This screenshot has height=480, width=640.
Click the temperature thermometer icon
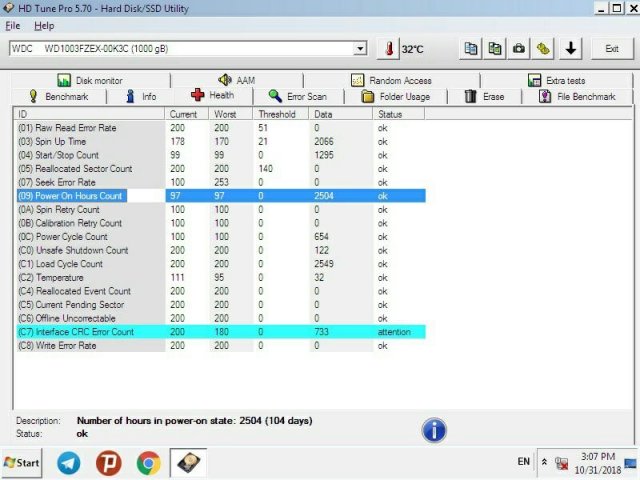[388, 49]
